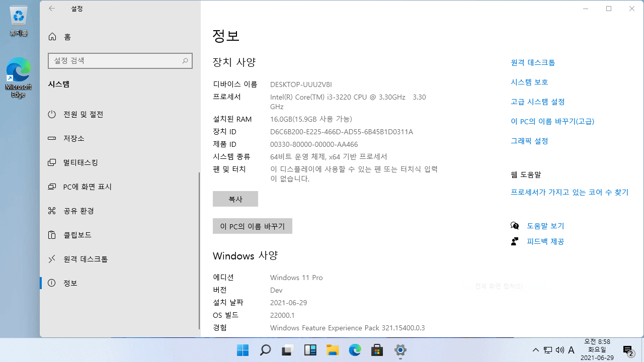Click the 도움말 보기 chat bubble icon

(x=515, y=226)
